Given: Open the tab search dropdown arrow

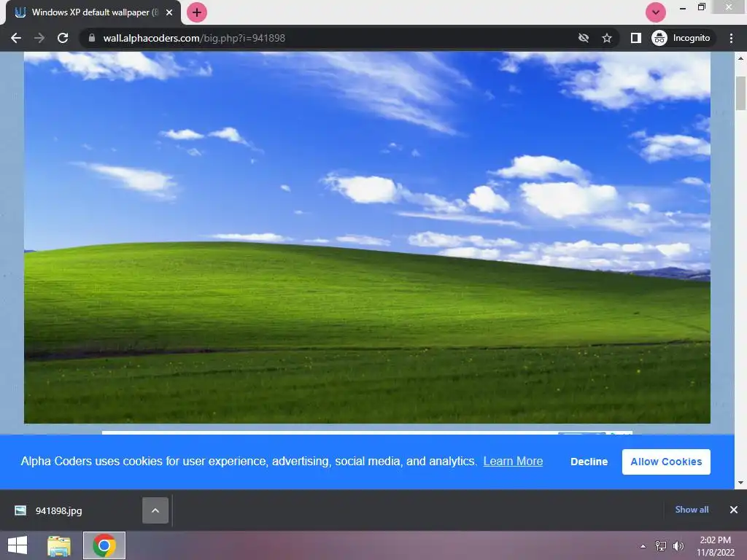Looking at the screenshot, I should [x=656, y=12].
